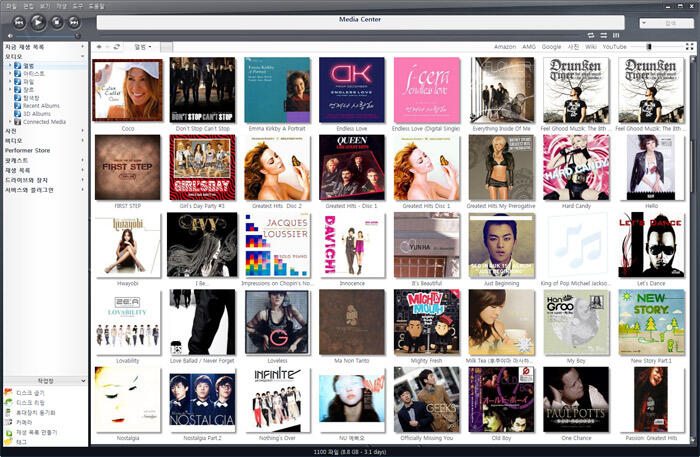Expand the 서비스와 플러그인 section arrow
The height and width of the screenshot is (457, 700).
pyautogui.click(x=83, y=190)
